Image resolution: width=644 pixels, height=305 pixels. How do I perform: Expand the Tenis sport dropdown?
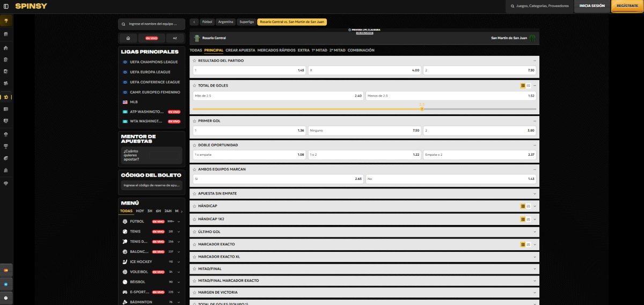(x=179, y=231)
